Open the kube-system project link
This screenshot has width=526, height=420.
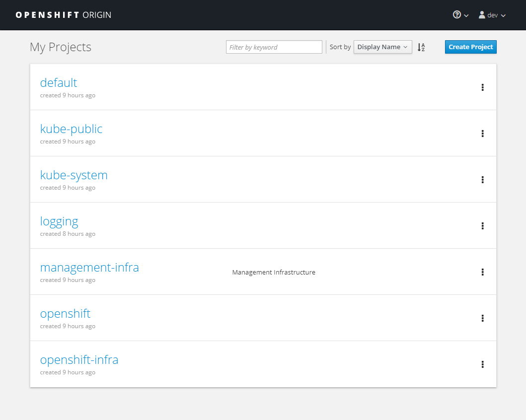pos(74,175)
